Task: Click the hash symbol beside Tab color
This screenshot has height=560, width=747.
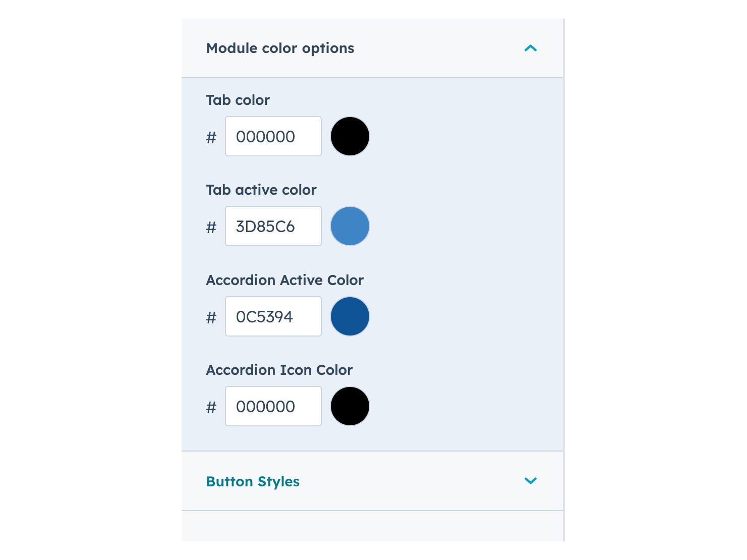Action: pos(211,136)
